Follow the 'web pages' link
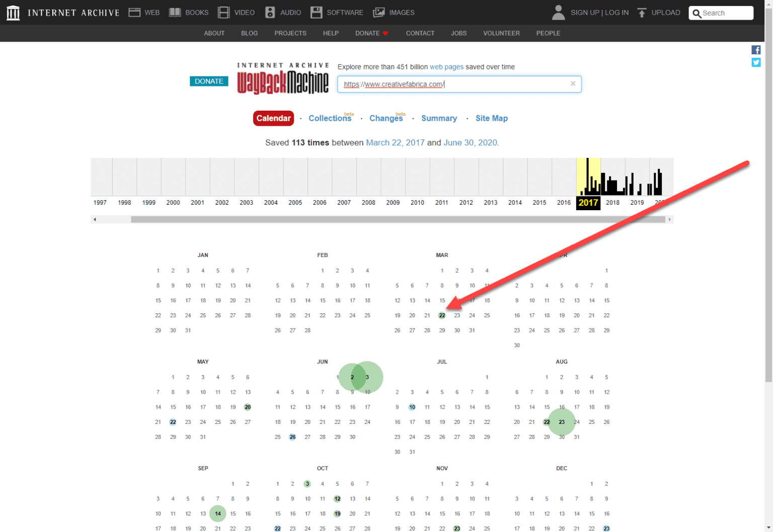This screenshot has width=773, height=532. [446, 67]
